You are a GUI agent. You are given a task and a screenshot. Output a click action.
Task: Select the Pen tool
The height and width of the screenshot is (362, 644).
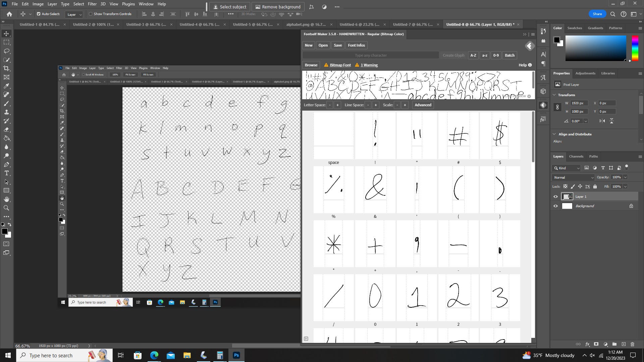click(7, 164)
